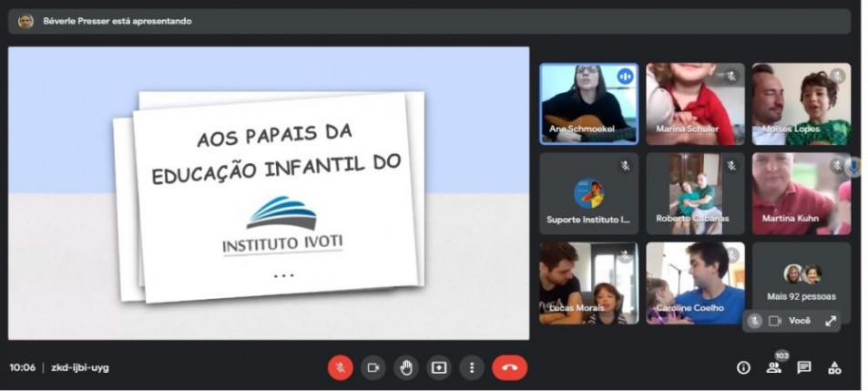Click muted mic icon on Roberto Cabanas tile
Image resolution: width=868 pixels, height=391 pixels.
pyautogui.click(x=731, y=166)
